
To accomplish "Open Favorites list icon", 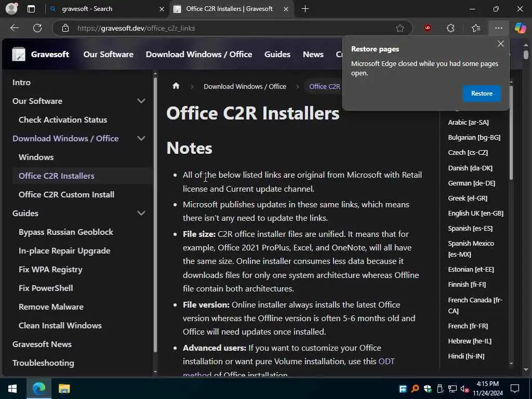I will (x=476, y=28).
